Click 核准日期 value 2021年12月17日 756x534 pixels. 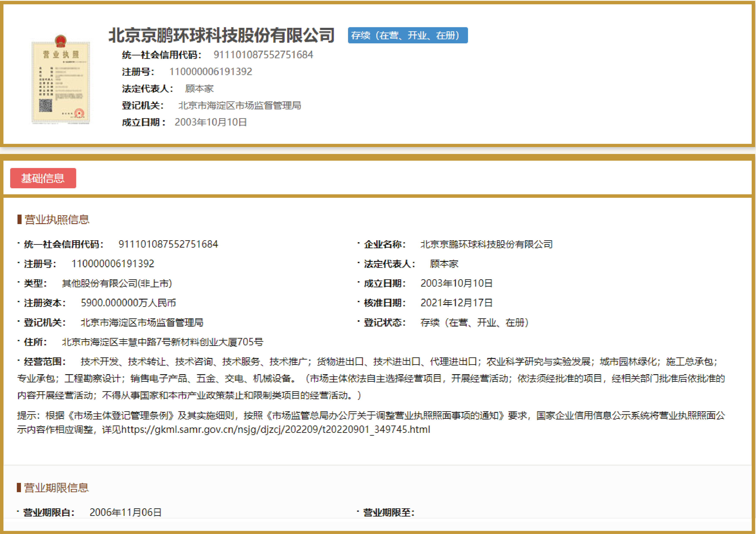point(456,303)
